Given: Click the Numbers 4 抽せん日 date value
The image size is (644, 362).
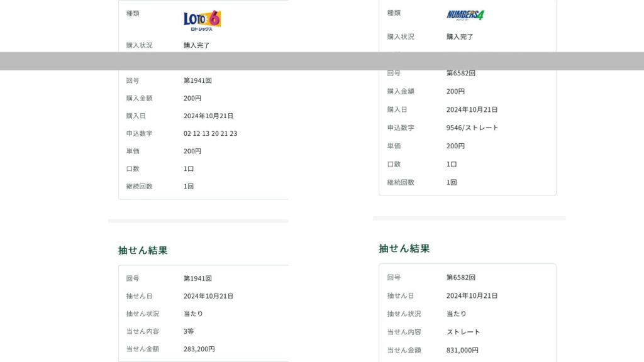Looking at the screenshot, I should tap(472, 295).
